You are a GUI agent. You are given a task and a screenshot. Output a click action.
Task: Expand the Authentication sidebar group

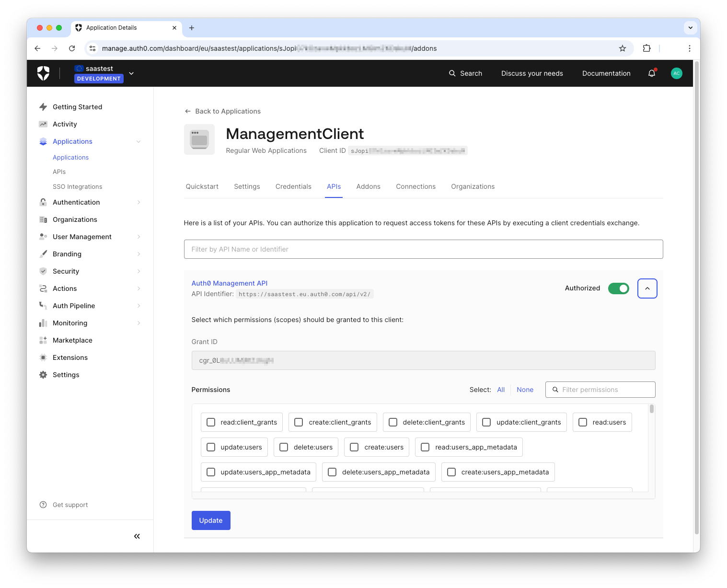(138, 202)
